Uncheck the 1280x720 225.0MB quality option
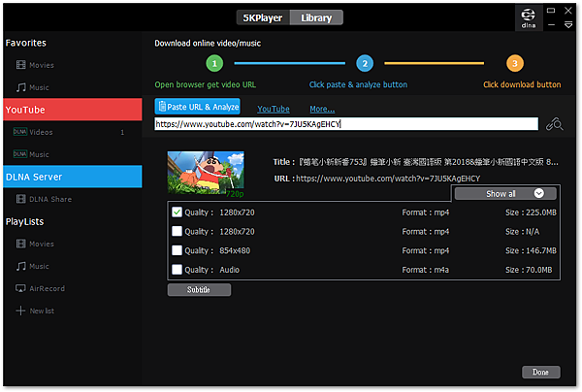The image size is (582, 392). pyautogui.click(x=178, y=212)
